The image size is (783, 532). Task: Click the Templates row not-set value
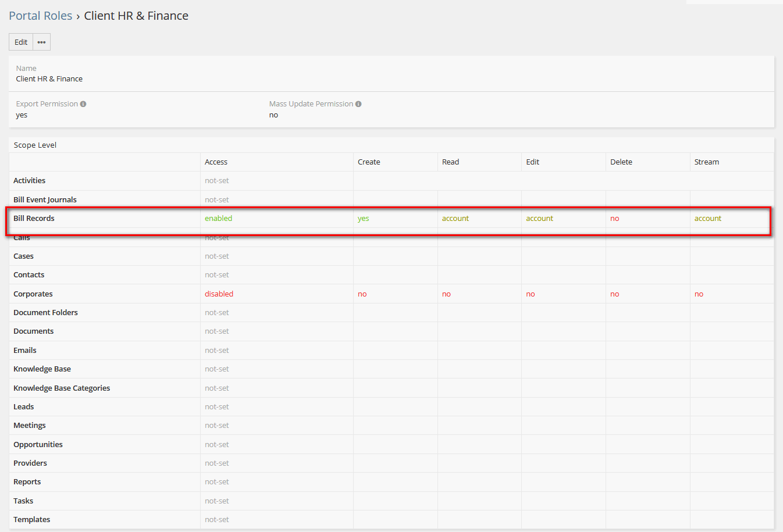click(216, 520)
